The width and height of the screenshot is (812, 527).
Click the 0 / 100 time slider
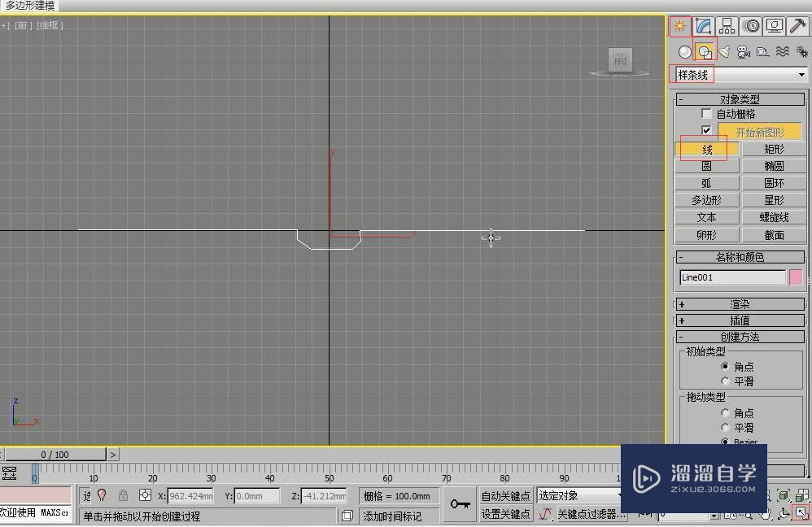point(55,455)
